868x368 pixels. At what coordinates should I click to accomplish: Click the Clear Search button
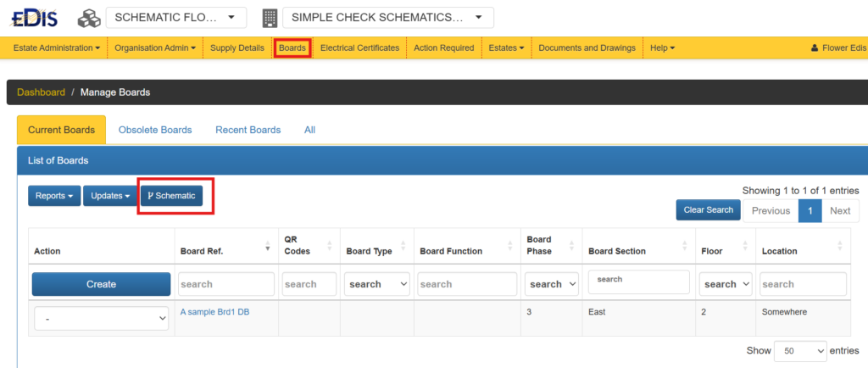[708, 210]
